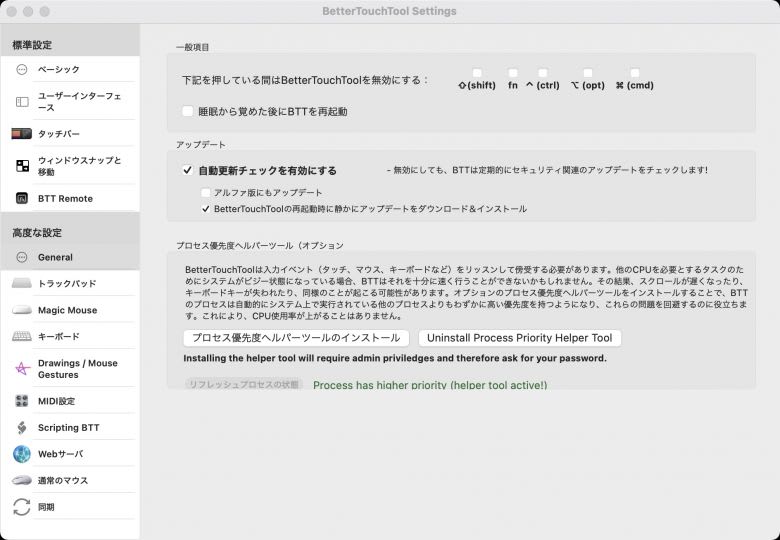The width and height of the screenshot is (780, 540).
Task: Click the BetterTouchTool Settings window title
Action: (389, 11)
